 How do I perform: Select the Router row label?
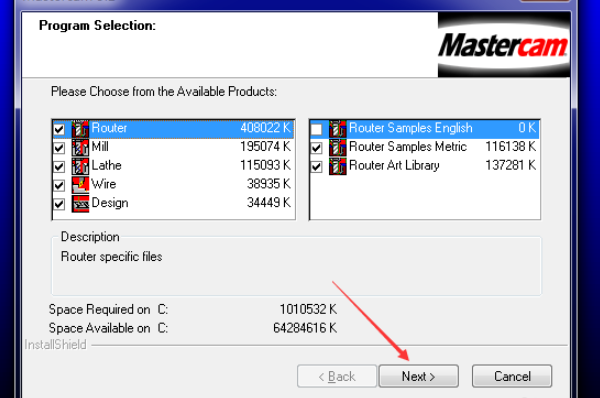109,128
